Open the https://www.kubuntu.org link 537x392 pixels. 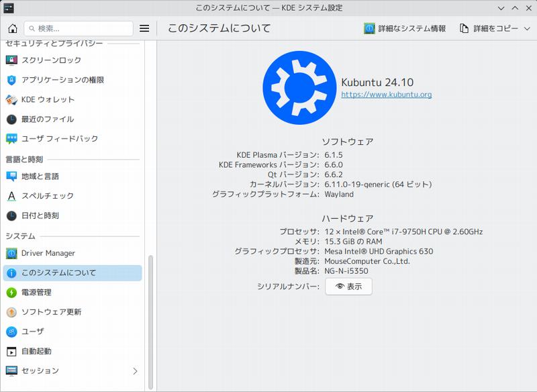pyautogui.click(x=387, y=95)
